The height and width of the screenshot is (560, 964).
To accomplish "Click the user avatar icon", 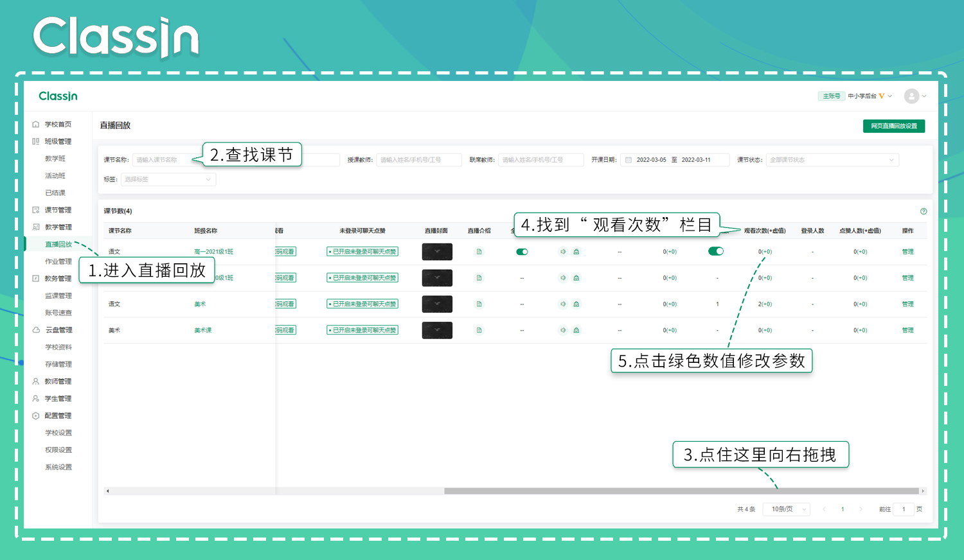I will [x=911, y=96].
